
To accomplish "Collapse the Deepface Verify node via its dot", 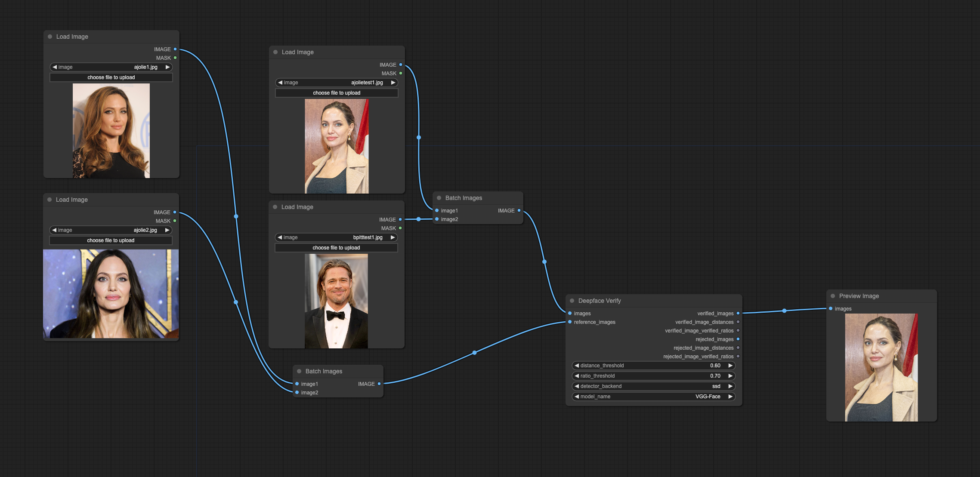I will click(x=572, y=301).
